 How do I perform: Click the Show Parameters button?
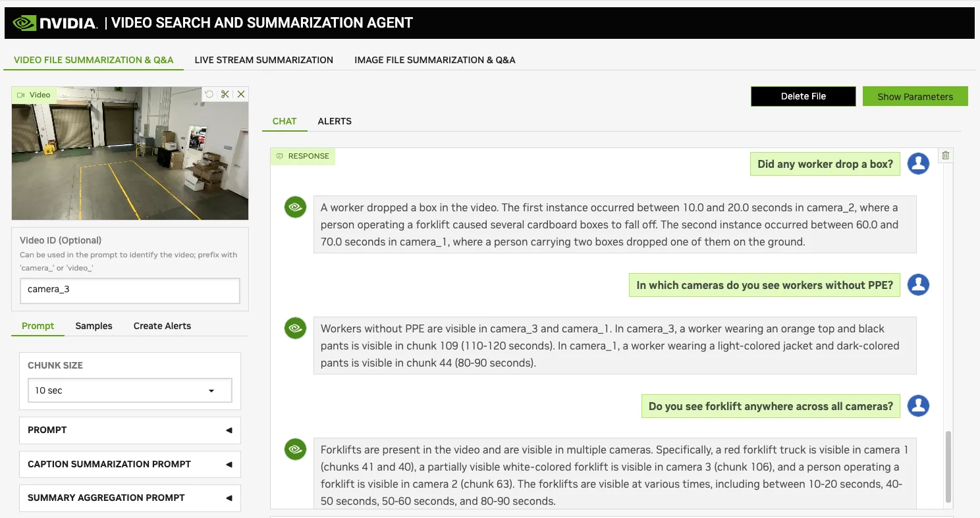(x=915, y=96)
